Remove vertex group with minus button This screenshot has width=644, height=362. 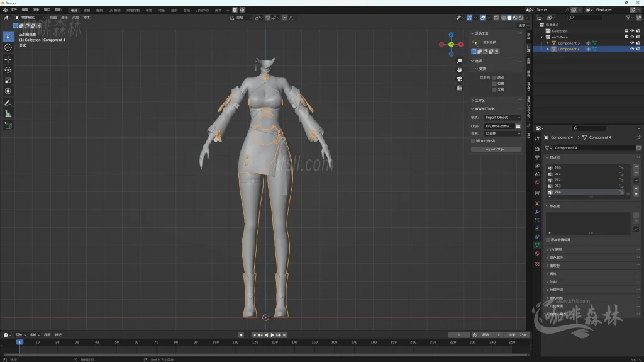[636, 173]
